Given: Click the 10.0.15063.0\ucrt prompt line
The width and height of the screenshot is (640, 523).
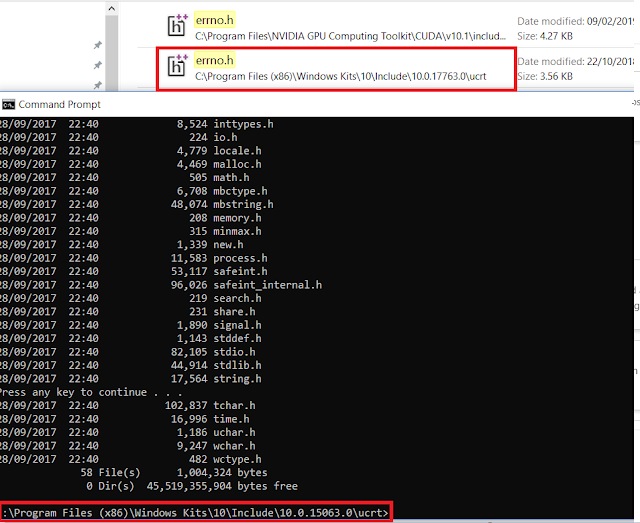Looking at the screenshot, I should [195, 513].
